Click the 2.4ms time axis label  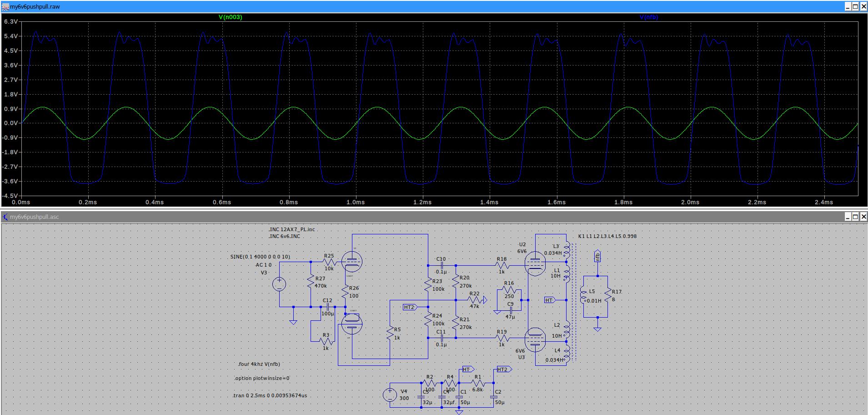[x=823, y=202]
